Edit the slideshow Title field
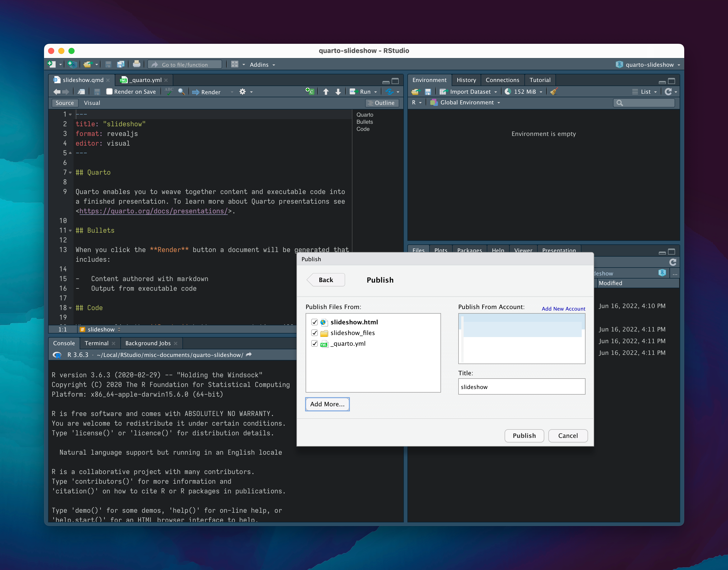The width and height of the screenshot is (728, 570). 522,386
